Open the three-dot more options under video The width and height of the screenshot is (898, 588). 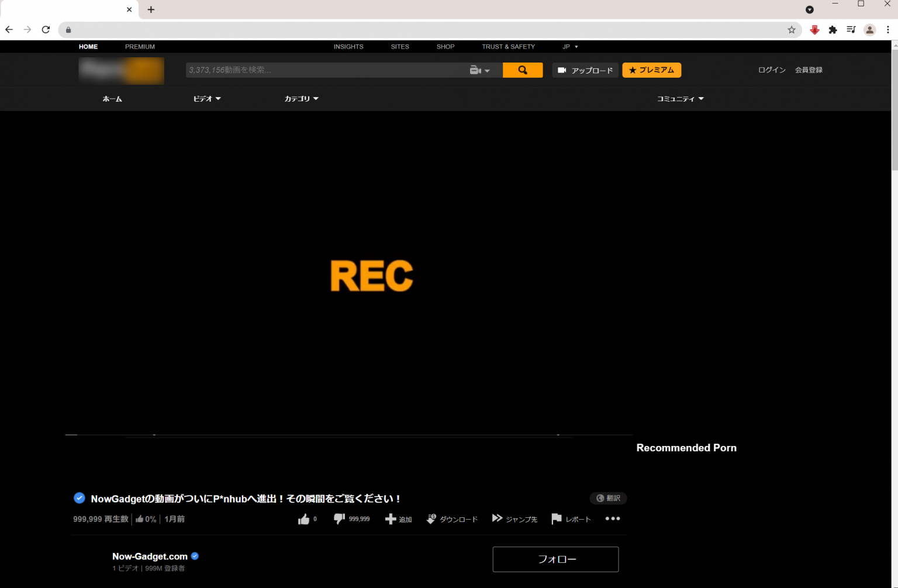click(x=613, y=518)
